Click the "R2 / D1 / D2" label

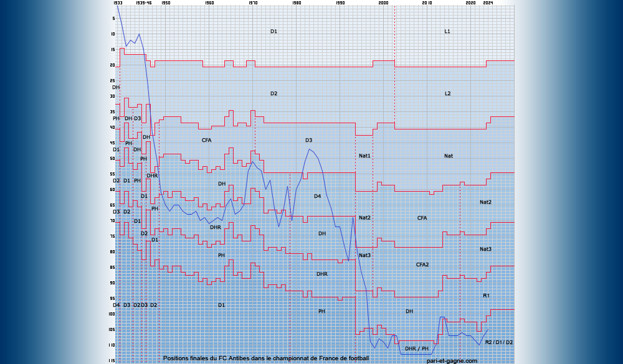pos(499,342)
